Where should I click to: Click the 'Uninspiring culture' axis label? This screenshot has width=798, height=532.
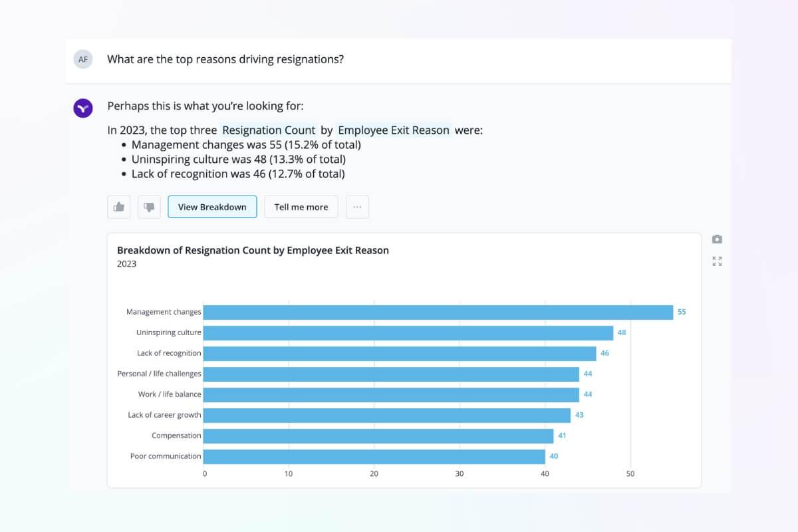(x=169, y=332)
